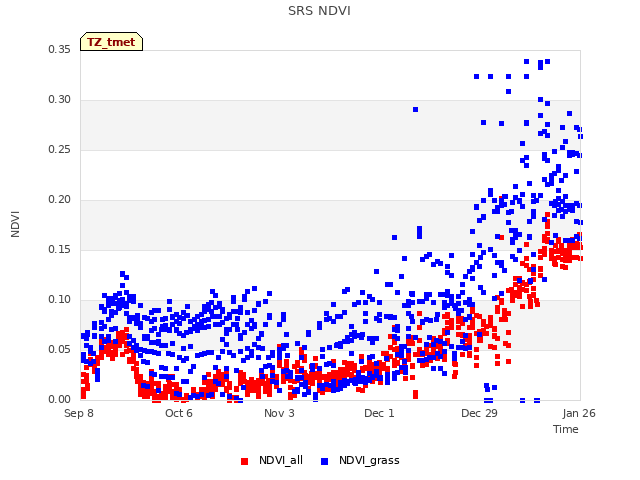Click the 0.35 y-axis tick label
The width and height of the screenshot is (640, 480).
[x=60, y=50]
